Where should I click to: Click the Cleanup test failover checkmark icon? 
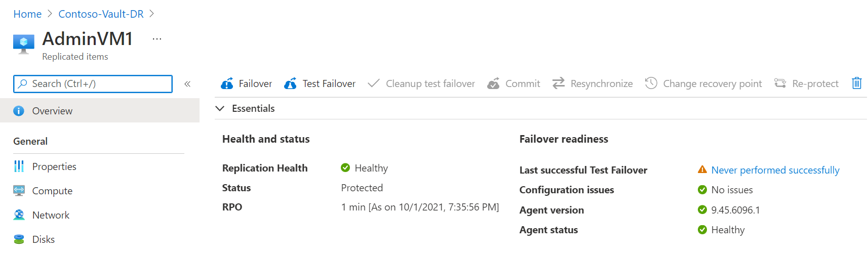373,83
